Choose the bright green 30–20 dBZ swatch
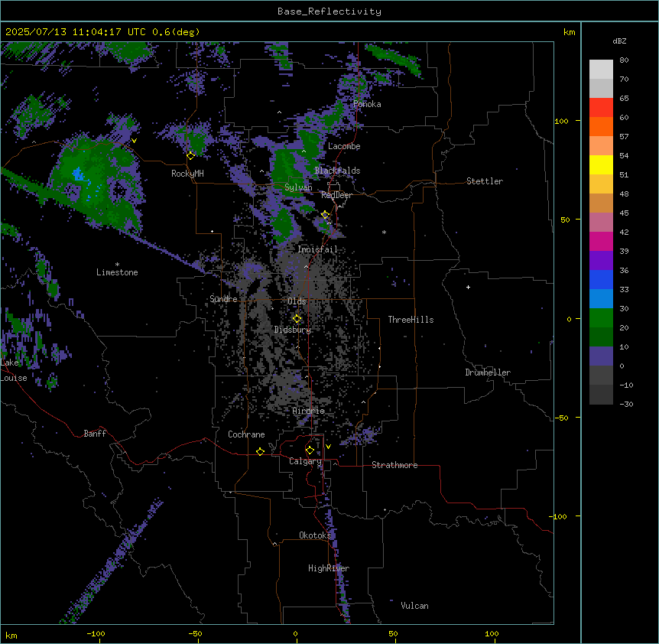Image resolution: width=659 pixels, height=644 pixels. click(x=601, y=318)
